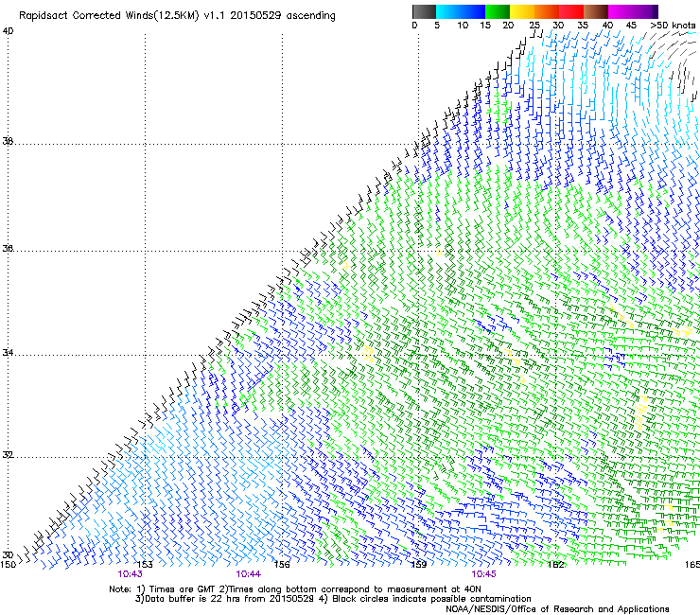Click the chart title 'Rapidscat Corrected Winds(12.5KM)'
Image resolution: width=700 pixels, height=615 pixels.
pyautogui.click(x=109, y=16)
